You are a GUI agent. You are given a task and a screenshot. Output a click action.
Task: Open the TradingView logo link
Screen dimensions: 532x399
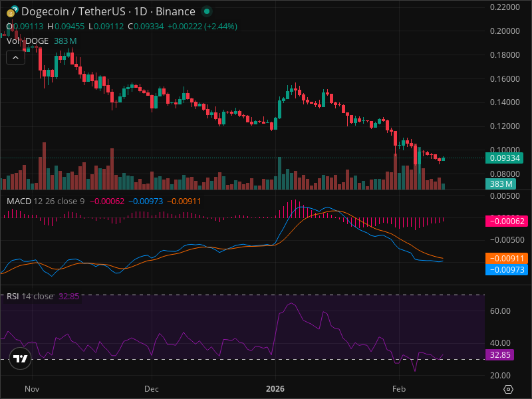pyautogui.click(x=21, y=358)
